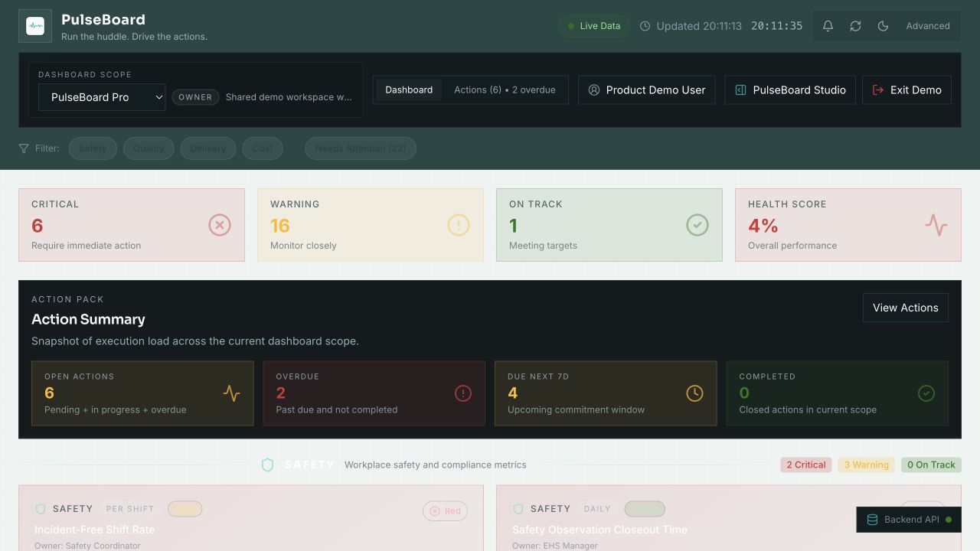
Task: Toggle the Cost filter chip
Action: click(263, 148)
